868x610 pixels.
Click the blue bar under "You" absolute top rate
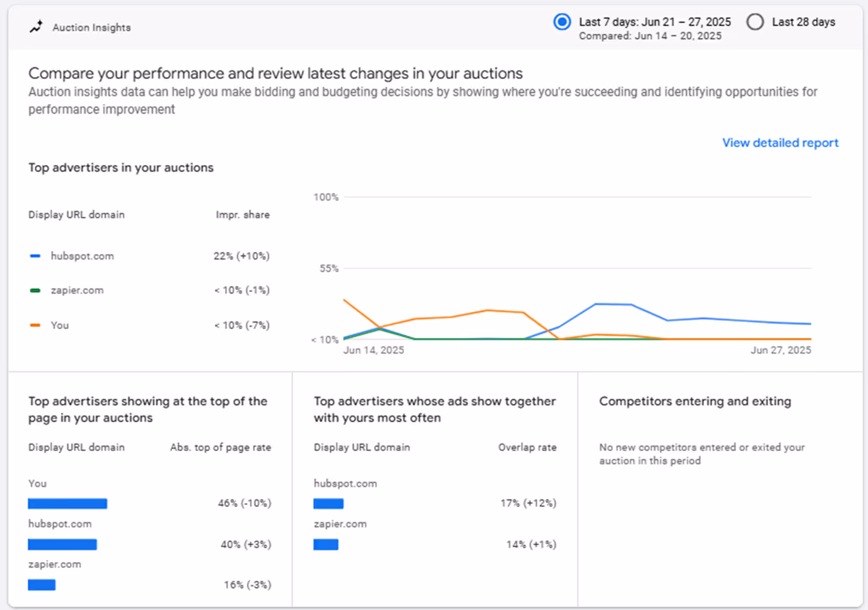point(68,503)
